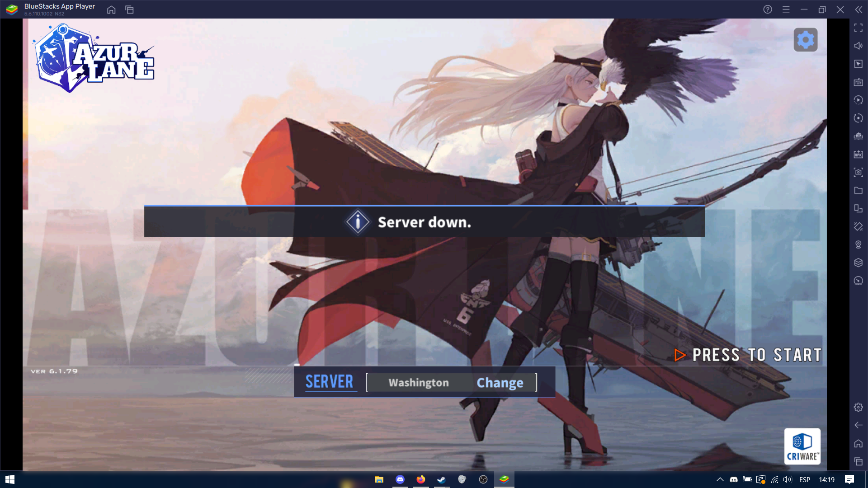This screenshot has height=488, width=868.
Task: Click the Install APK icon
Action: (x=859, y=155)
